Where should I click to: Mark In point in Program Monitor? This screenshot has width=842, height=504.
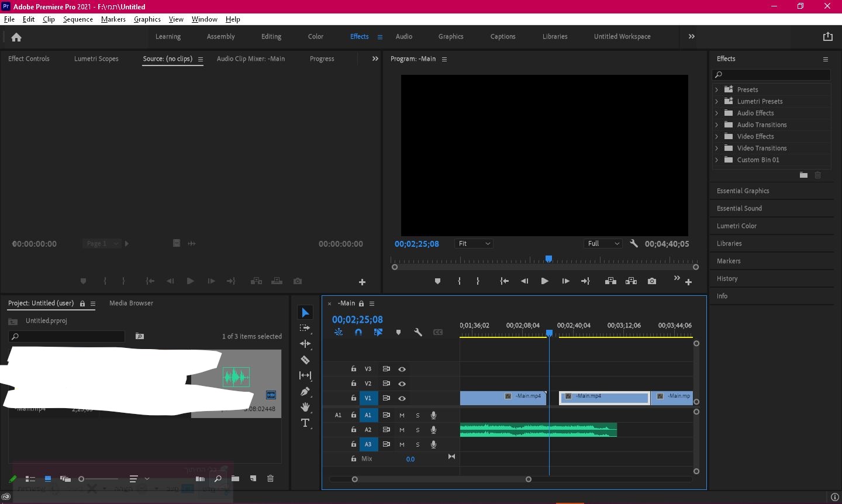pyautogui.click(x=459, y=281)
